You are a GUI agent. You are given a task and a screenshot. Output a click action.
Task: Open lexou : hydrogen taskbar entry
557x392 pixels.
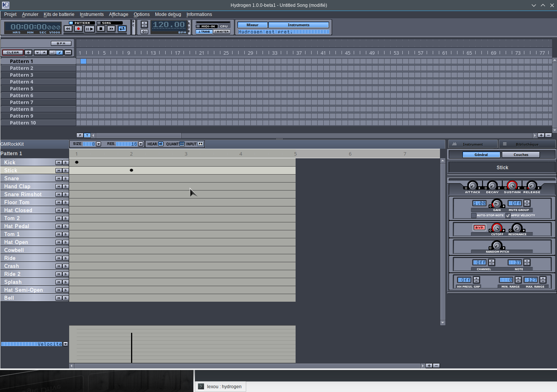(x=220, y=387)
